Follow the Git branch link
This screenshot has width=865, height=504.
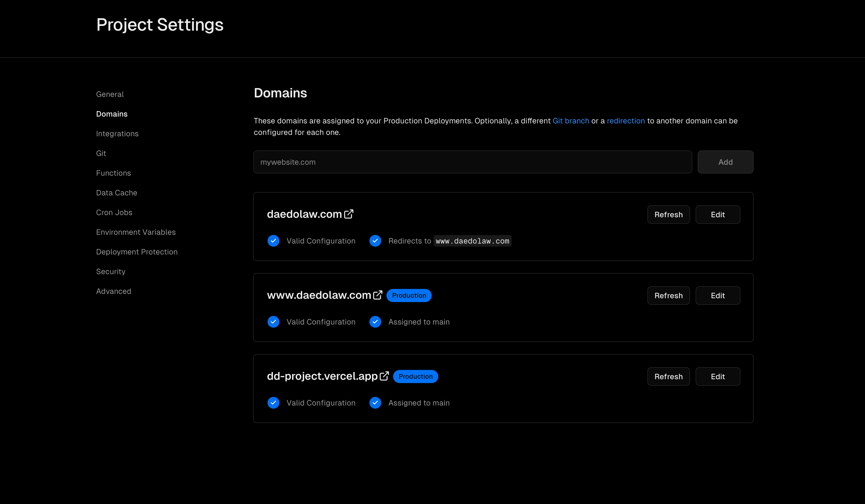[571, 121]
